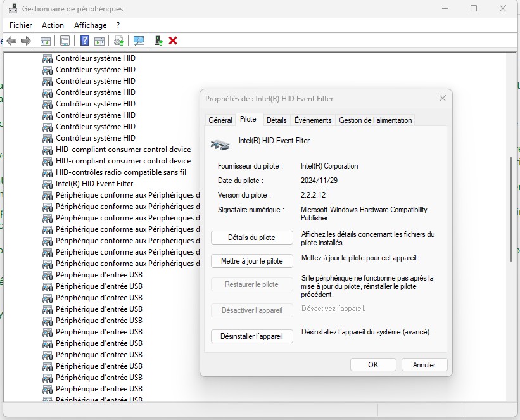520x420 pixels.
Task: Click Mettre à jour le pilote button
Action: click(x=251, y=260)
